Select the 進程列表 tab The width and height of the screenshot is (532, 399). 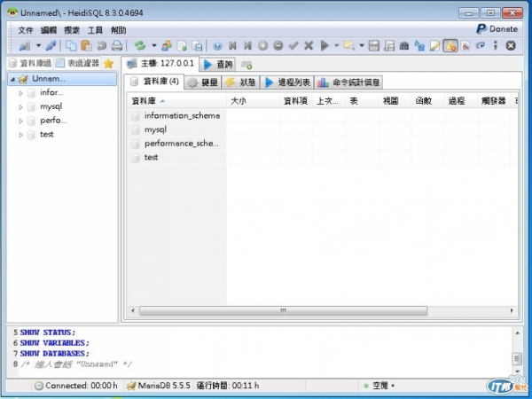tap(287, 82)
